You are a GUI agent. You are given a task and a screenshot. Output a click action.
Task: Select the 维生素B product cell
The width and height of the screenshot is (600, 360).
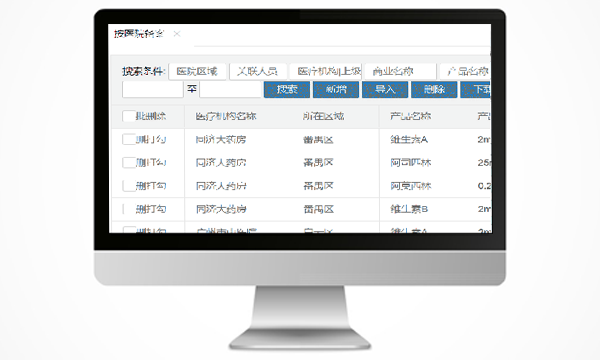point(409,209)
